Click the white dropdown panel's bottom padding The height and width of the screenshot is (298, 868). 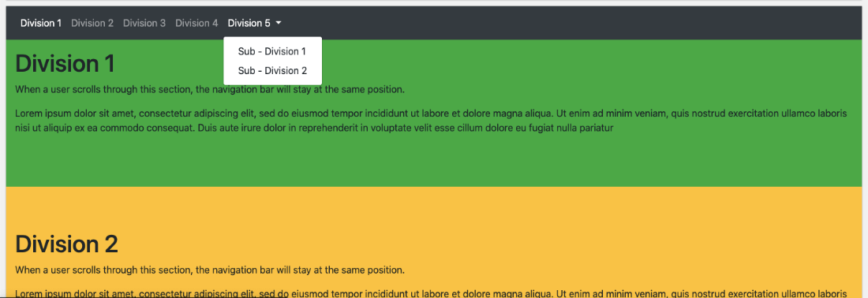pos(272,82)
